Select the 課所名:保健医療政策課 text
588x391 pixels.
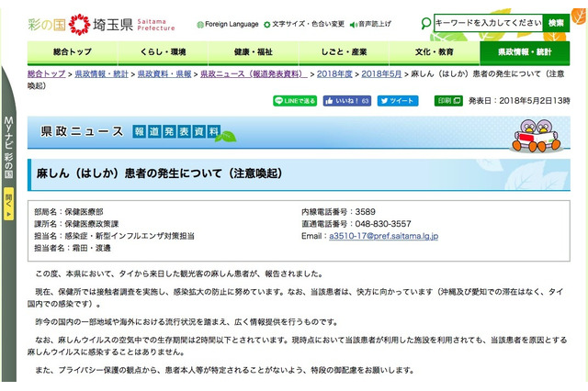point(76,224)
